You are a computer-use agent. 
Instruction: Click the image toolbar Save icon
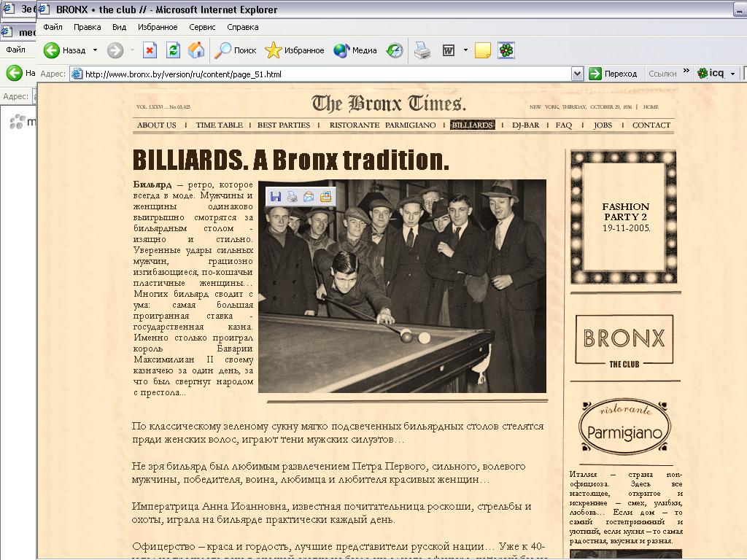click(275, 197)
